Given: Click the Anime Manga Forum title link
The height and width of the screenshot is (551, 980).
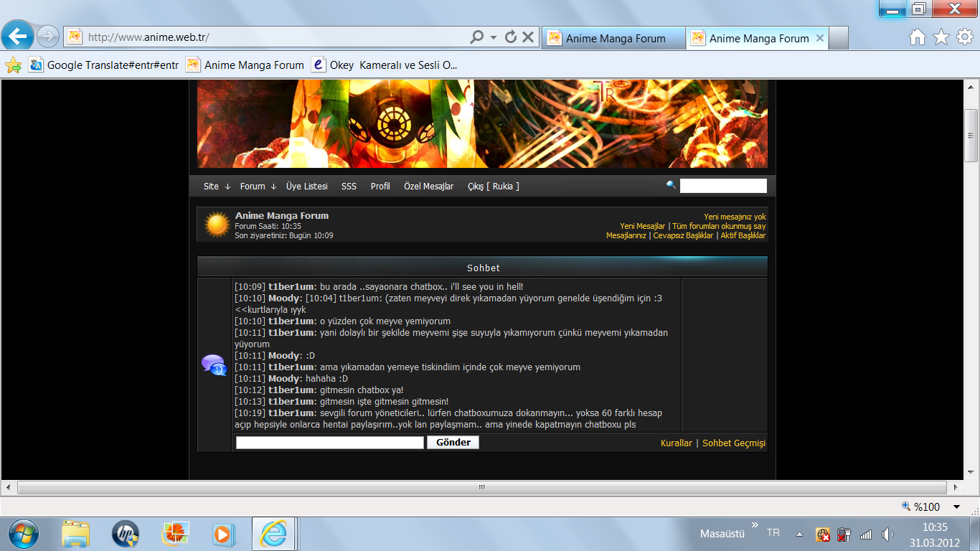Looking at the screenshot, I should tap(282, 215).
